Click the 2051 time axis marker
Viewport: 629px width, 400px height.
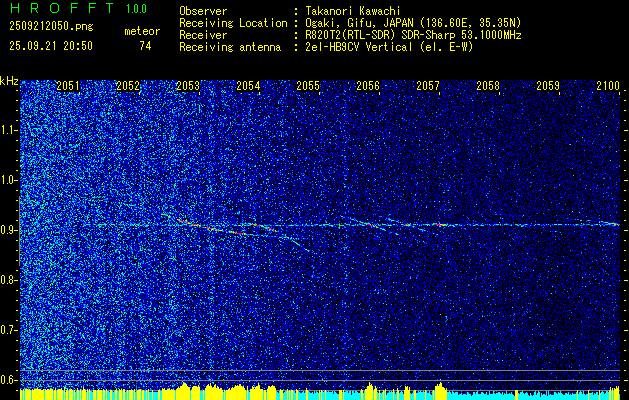(x=68, y=85)
